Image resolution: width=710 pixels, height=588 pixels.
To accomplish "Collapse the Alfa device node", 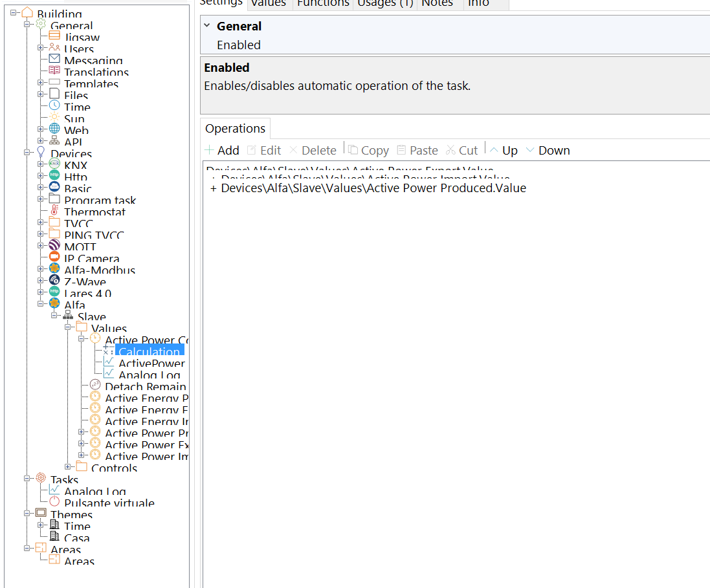I will pyautogui.click(x=41, y=304).
